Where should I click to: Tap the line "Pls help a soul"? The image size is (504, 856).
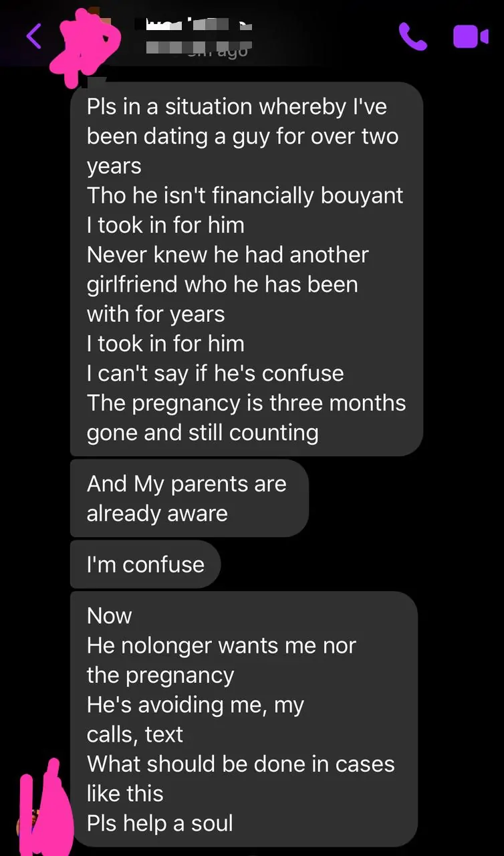(x=160, y=823)
